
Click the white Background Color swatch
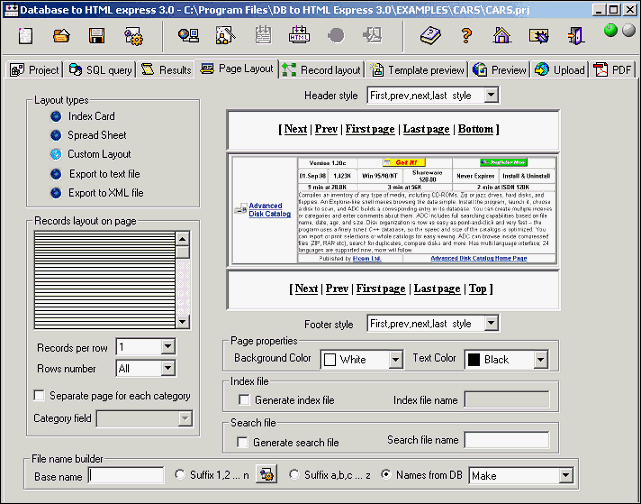point(329,360)
